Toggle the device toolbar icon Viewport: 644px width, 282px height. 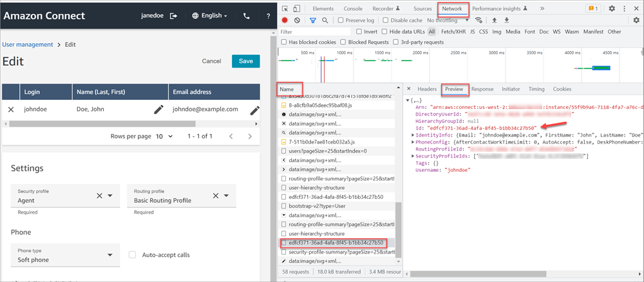pos(296,9)
